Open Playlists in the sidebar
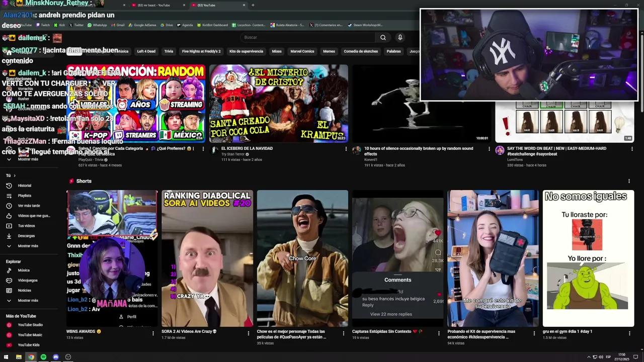Image resolution: width=644 pixels, height=362 pixels. (25, 196)
